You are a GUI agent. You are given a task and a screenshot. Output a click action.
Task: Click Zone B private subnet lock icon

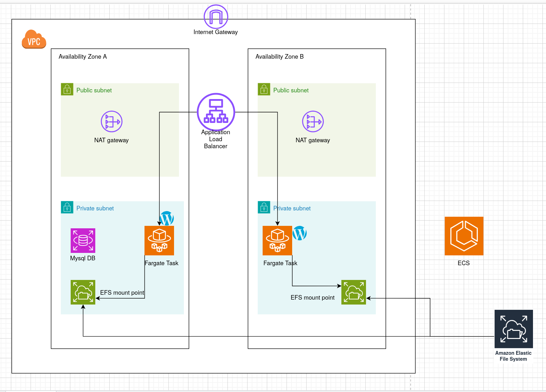tap(264, 208)
